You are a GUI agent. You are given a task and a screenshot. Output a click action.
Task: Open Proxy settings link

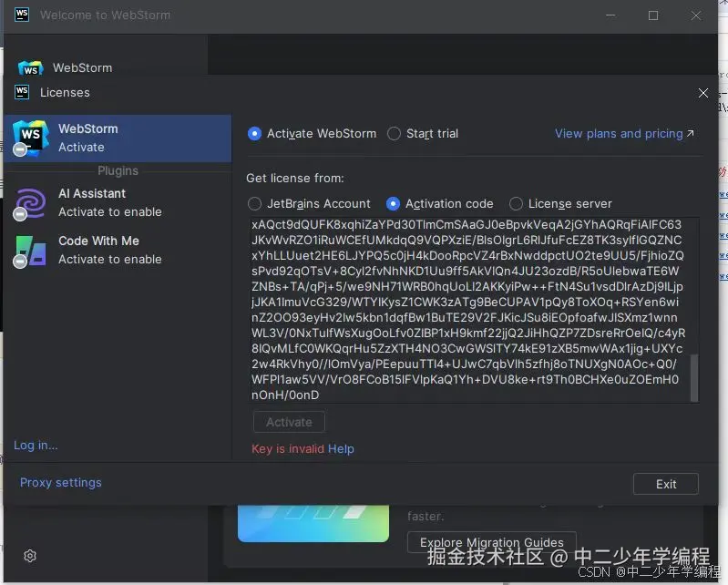(60, 483)
